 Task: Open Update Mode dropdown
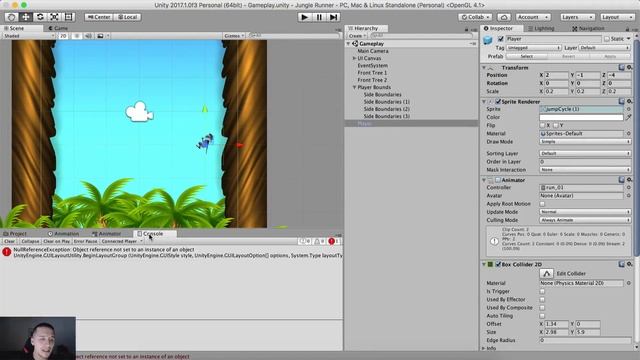(x=585, y=212)
